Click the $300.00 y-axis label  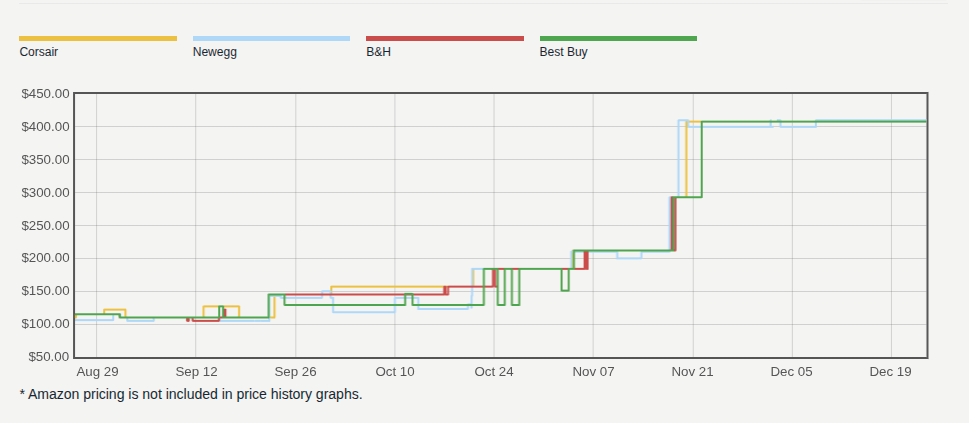coord(46,192)
